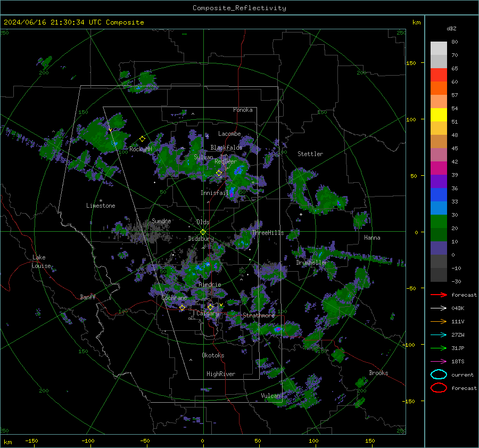The height and width of the screenshot is (448, 479).
Task: Click the red forecast arrow legend icon
Action: tap(439, 295)
